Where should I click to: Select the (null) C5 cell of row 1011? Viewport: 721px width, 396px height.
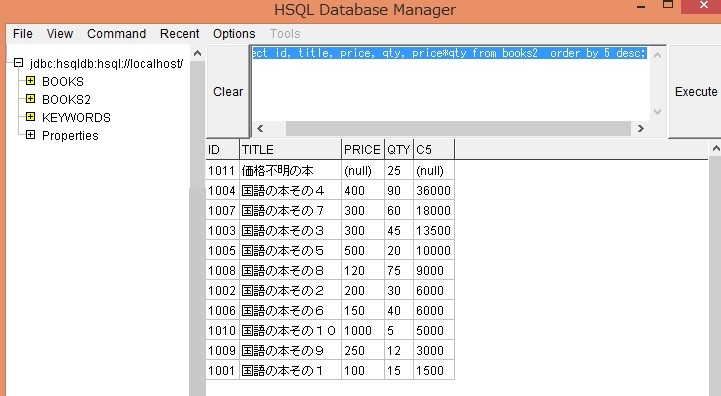[x=434, y=171]
